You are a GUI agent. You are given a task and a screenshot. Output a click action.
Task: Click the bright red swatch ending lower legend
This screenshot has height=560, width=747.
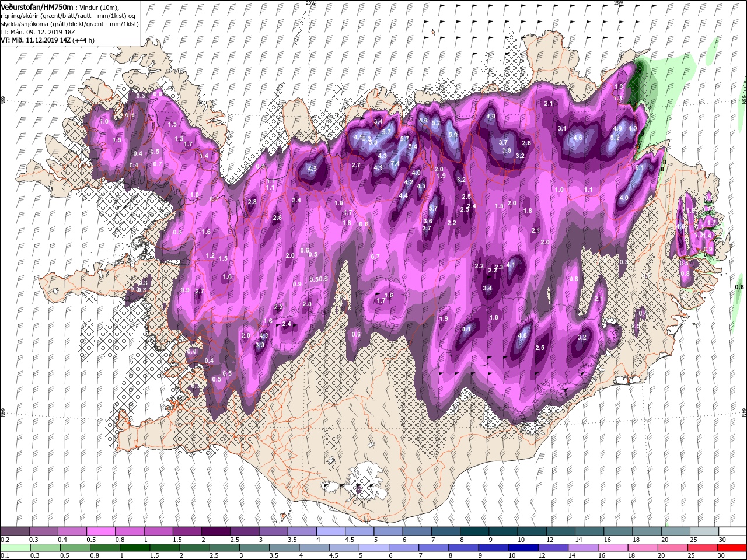point(732,548)
